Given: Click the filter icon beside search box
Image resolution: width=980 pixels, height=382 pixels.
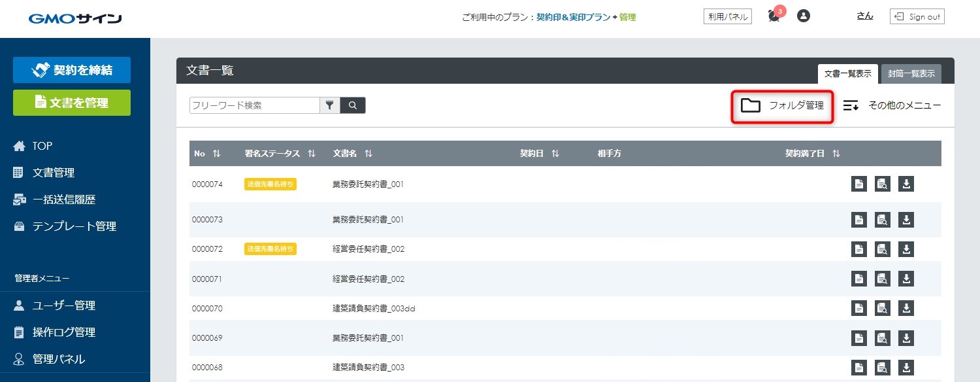Looking at the screenshot, I should point(330,105).
